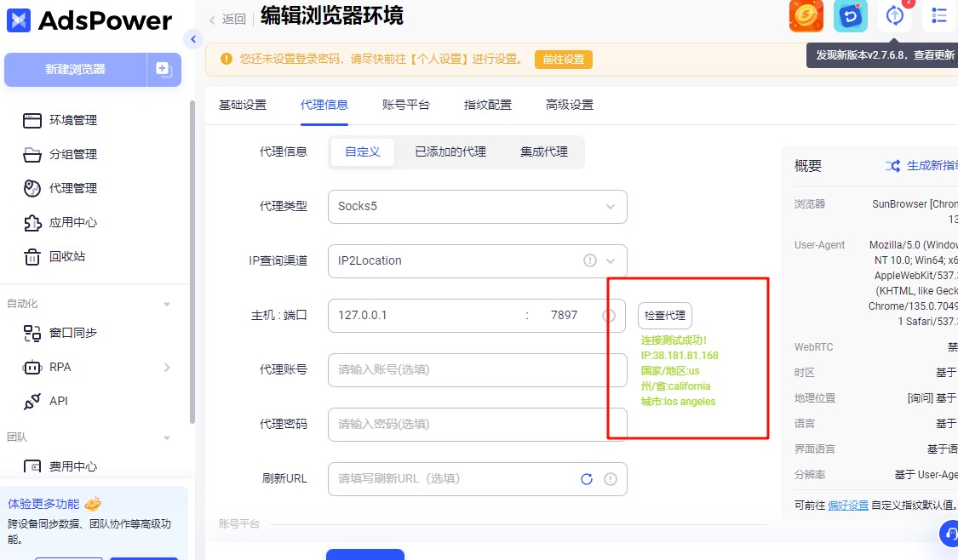Open the 代理类型 Socks5 dropdown
This screenshot has width=958, height=560.
coord(477,207)
